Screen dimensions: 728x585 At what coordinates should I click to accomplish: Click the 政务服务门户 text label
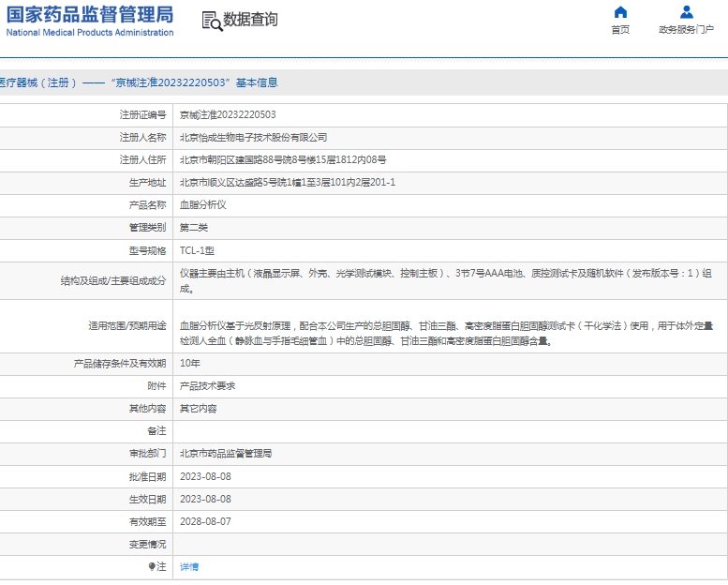(x=686, y=30)
